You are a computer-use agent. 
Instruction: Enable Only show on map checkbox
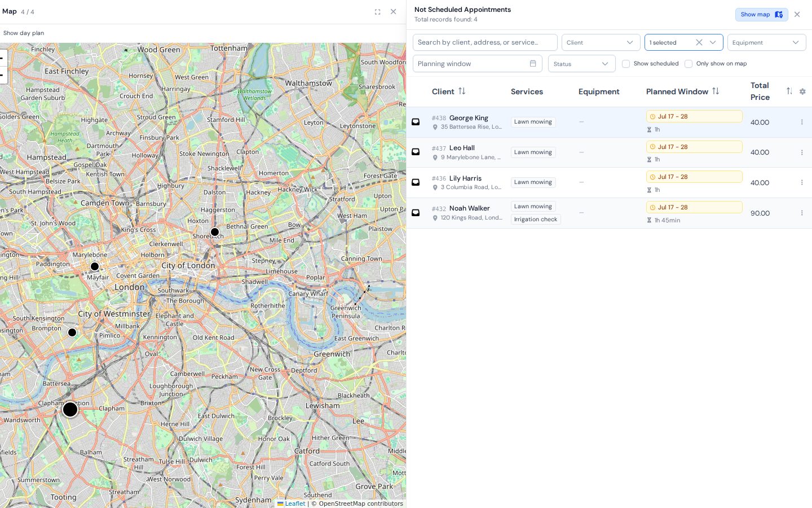point(689,64)
